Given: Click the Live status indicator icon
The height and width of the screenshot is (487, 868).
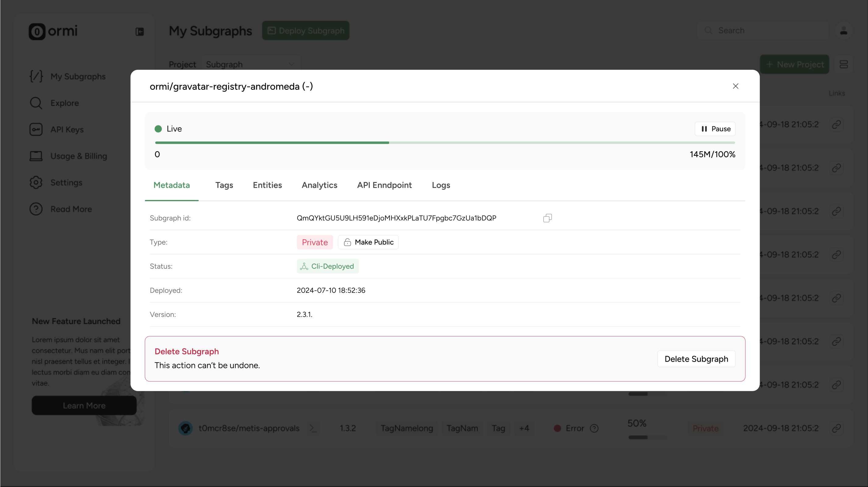Looking at the screenshot, I should click(158, 129).
